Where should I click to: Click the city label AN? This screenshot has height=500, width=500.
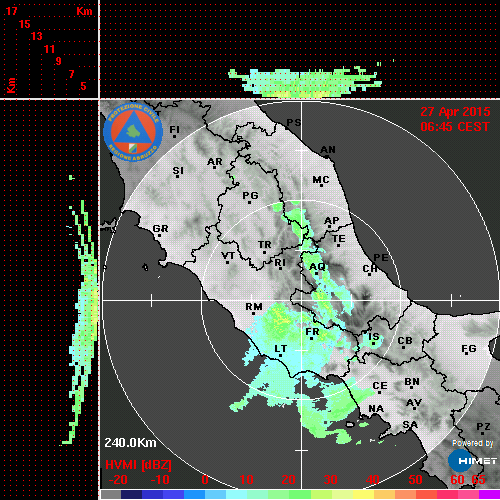(328, 150)
